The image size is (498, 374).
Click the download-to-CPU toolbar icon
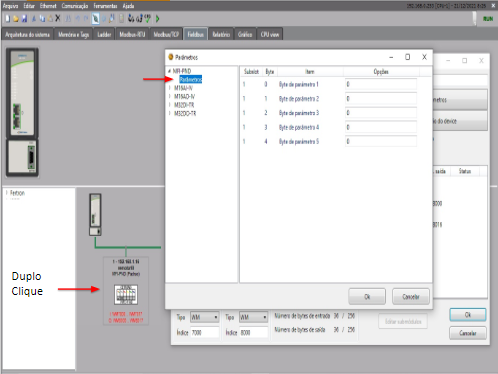(131, 18)
